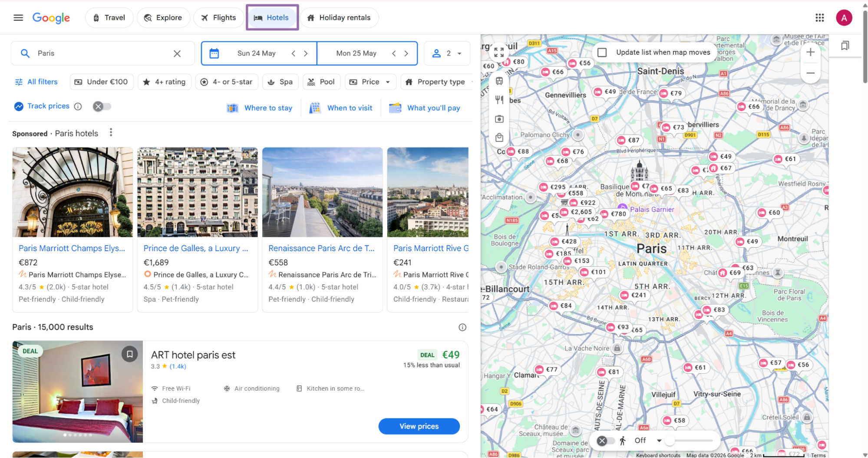Viewport: 868px width, 458px height.
Task: Switch to the Explore tab
Action: click(x=163, y=18)
